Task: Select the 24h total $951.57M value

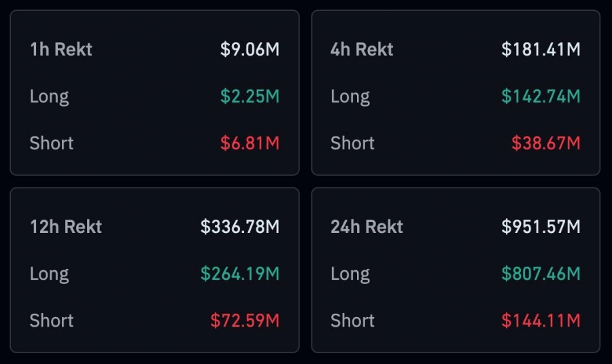Action: pyautogui.click(x=541, y=227)
